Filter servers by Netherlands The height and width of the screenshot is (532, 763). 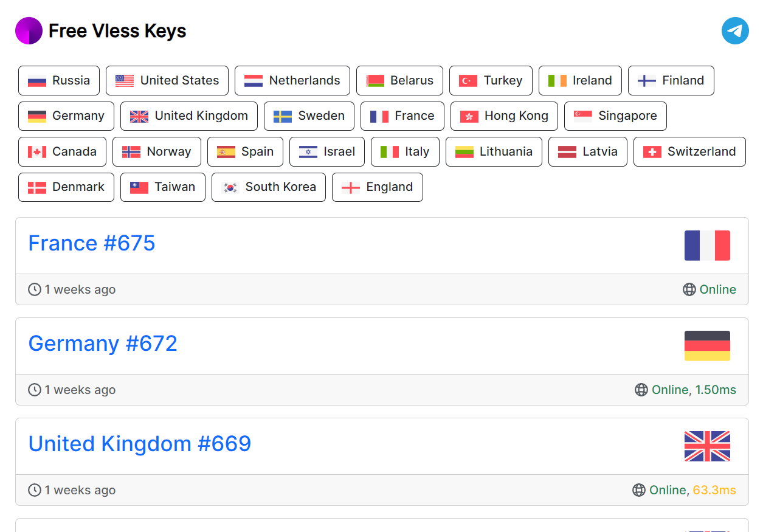[292, 80]
